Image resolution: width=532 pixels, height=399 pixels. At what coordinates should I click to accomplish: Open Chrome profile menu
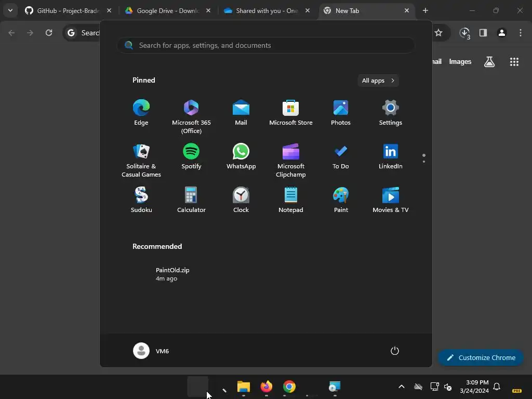tap(501, 33)
